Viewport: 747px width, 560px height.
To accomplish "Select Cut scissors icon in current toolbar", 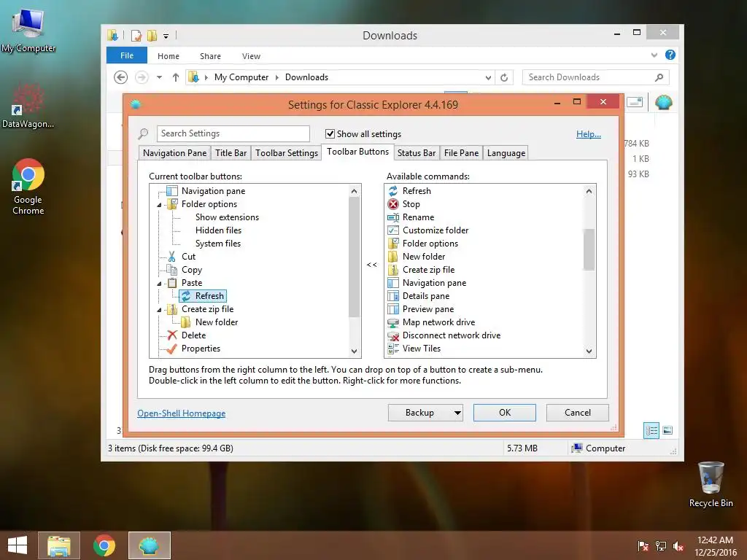I will 172,257.
